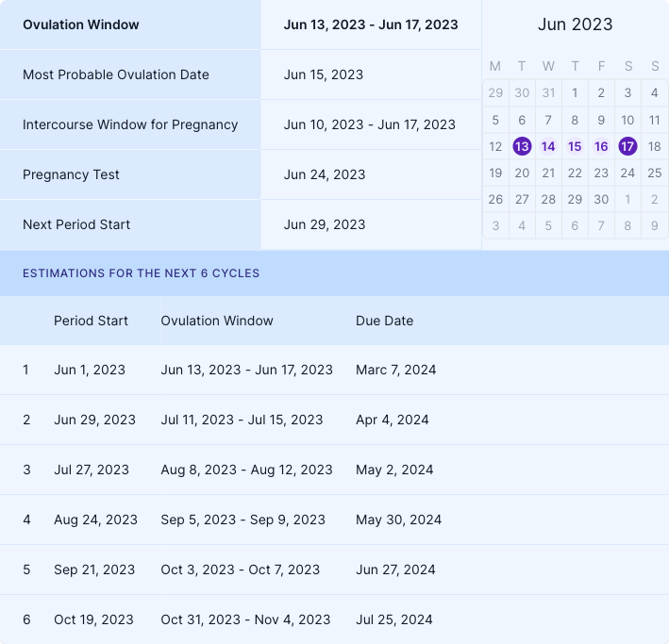Click the Period Start column header

(91, 321)
